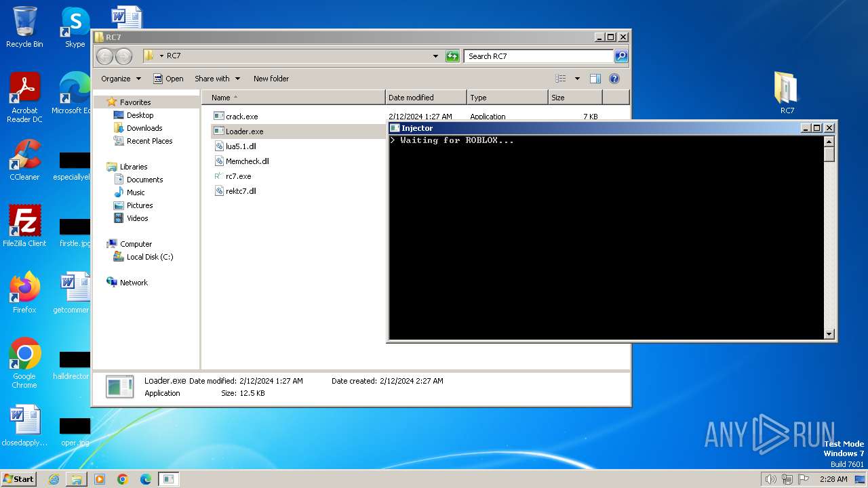
Task: Open the Start menu
Action: [x=18, y=479]
